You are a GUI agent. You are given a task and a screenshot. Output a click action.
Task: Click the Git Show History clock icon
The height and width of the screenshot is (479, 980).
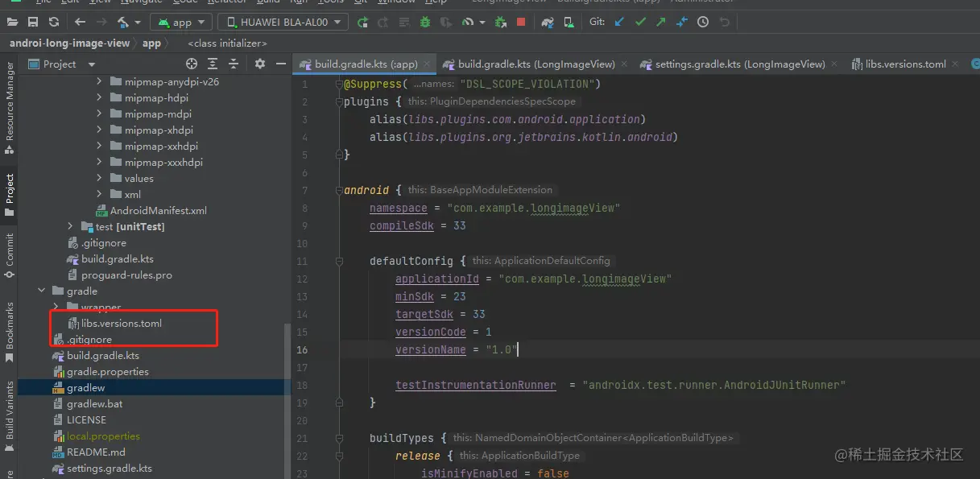coord(703,23)
